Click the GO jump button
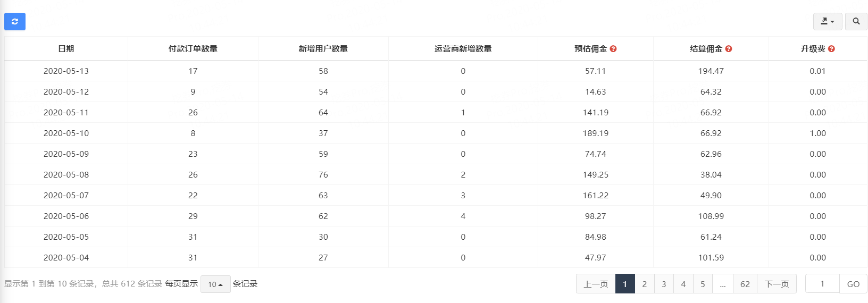Screen dimensions: 868x303 pyautogui.click(x=853, y=284)
